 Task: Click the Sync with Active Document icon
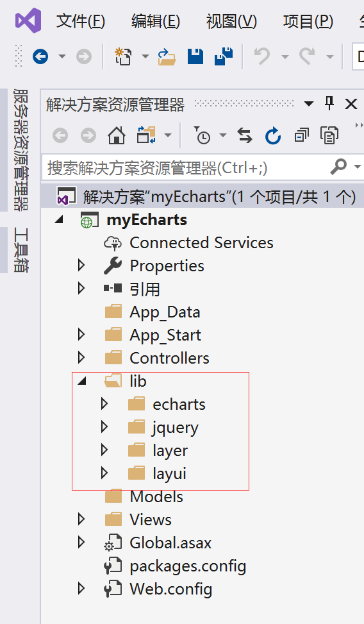245,136
